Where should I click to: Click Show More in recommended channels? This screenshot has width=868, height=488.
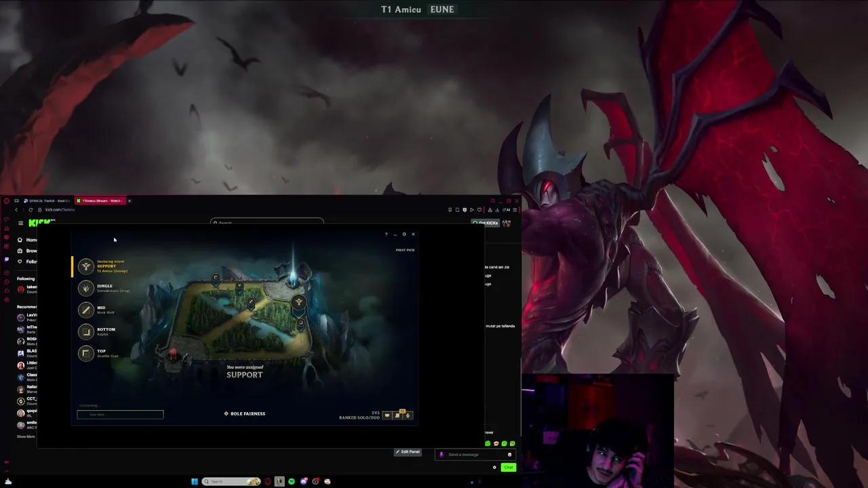coord(26,436)
